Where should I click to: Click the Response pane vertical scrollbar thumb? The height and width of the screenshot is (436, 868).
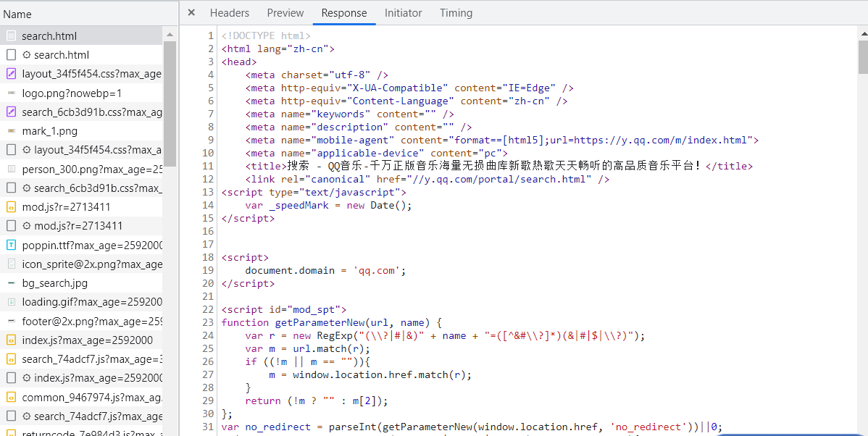click(863, 57)
